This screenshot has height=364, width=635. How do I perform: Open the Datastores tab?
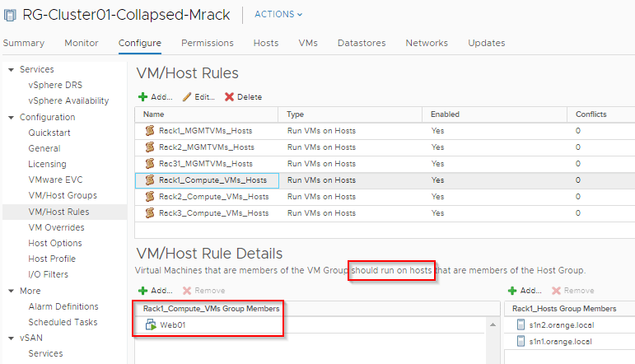tap(362, 43)
